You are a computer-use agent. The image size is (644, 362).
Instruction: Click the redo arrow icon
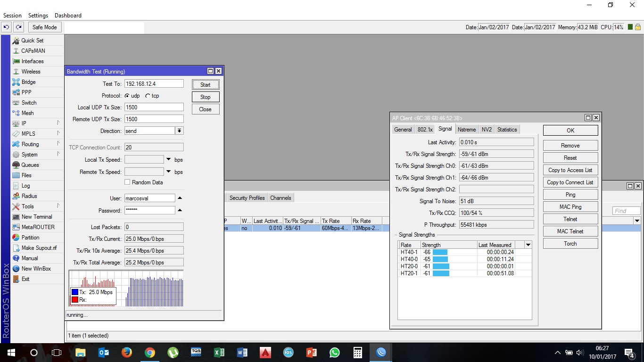18,27
